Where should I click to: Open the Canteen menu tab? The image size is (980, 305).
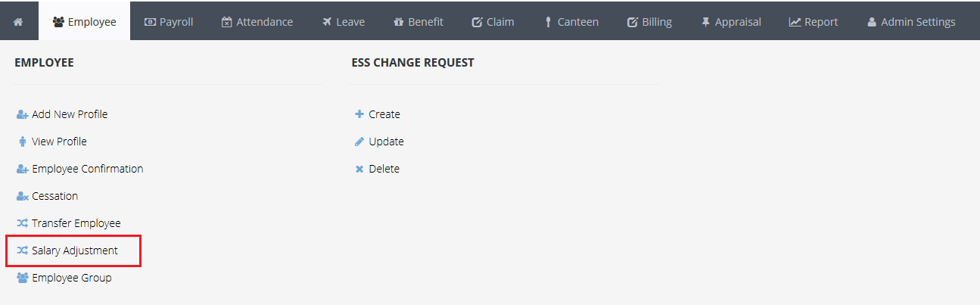pos(571,22)
